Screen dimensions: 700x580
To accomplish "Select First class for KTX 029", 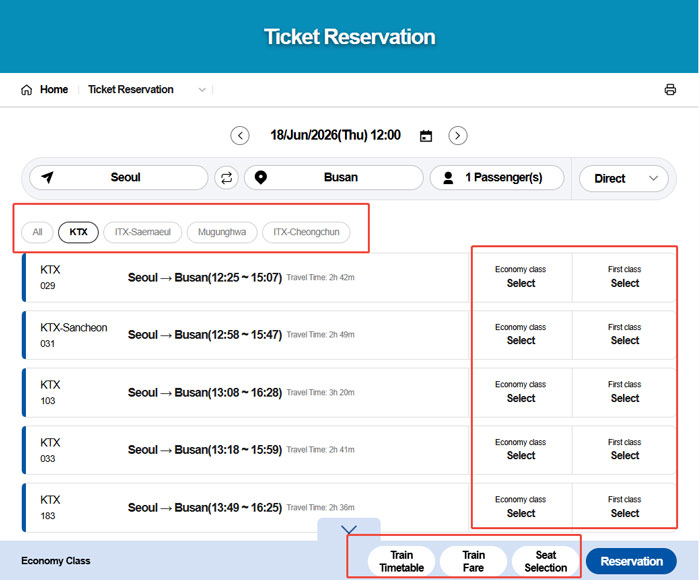I will [x=625, y=277].
